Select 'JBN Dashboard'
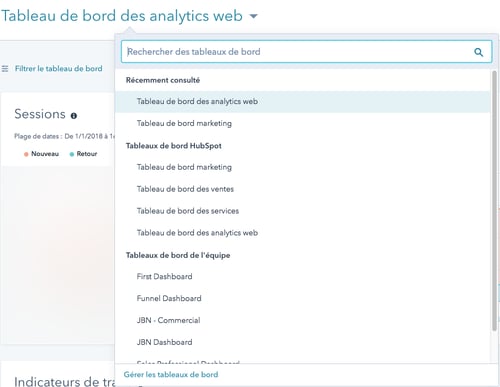This screenshot has height=387, width=500. point(303,342)
